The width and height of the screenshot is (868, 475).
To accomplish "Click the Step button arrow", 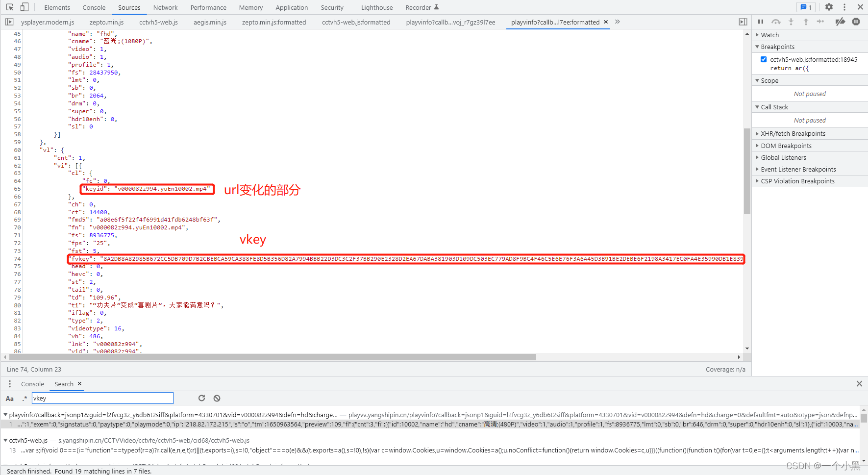I will click(820, 22).
